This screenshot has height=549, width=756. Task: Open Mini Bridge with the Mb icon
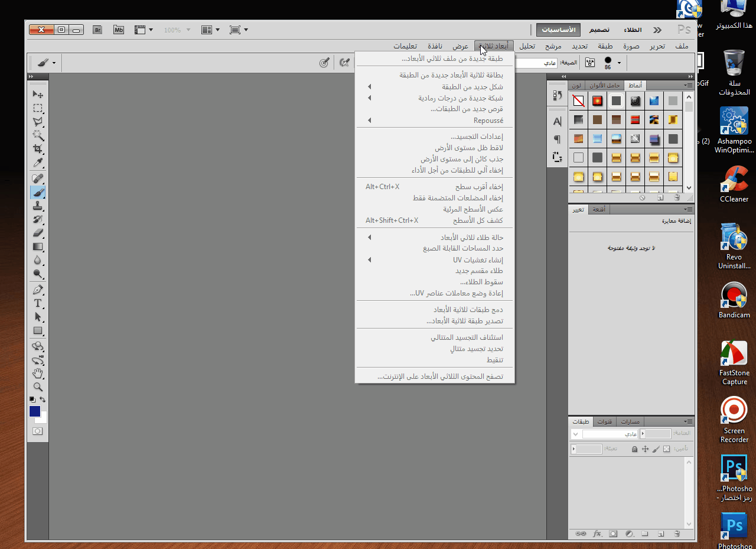pyautogui.click(x=119, y=30)
